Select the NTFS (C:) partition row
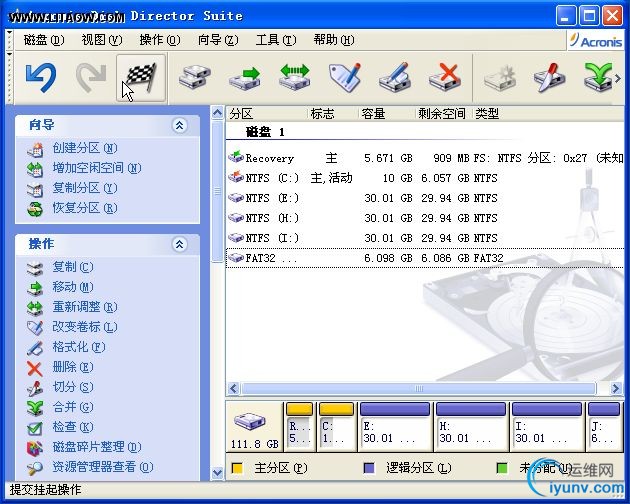The image size is (630, 504). pyautogui.click(x=425, y=178)
